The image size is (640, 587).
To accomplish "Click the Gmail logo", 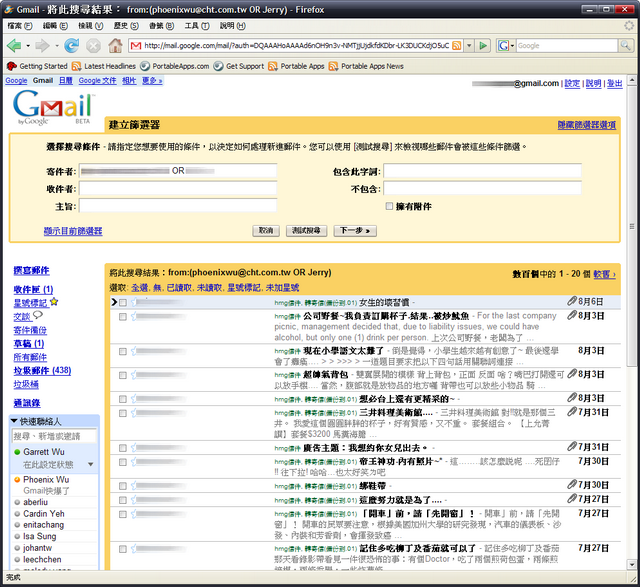I will [x=53, y=107].
